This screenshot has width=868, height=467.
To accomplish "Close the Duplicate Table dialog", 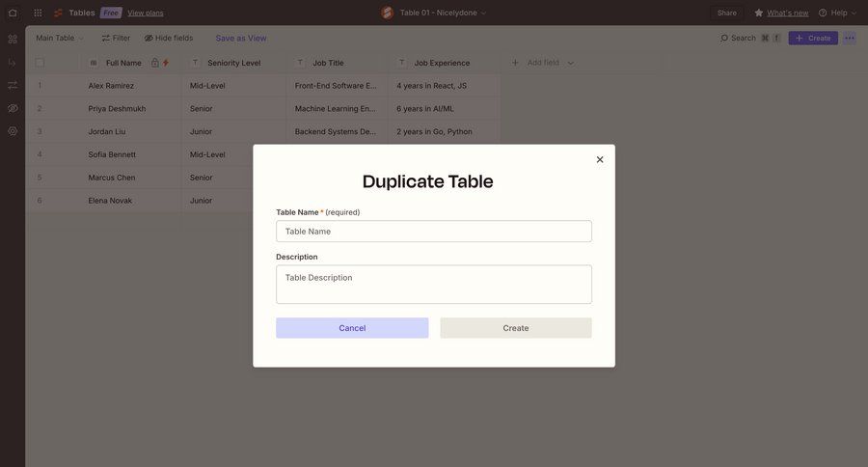I will tap(600, 159).
